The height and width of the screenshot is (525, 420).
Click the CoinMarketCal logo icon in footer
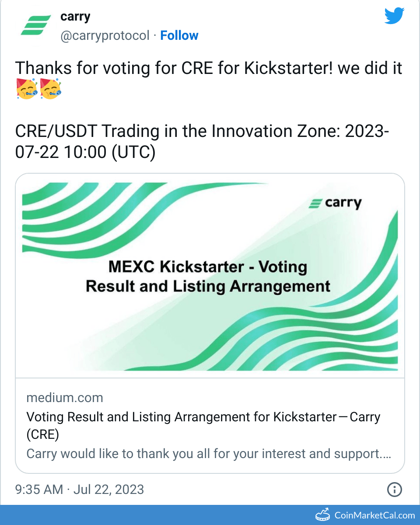[322, 515]
